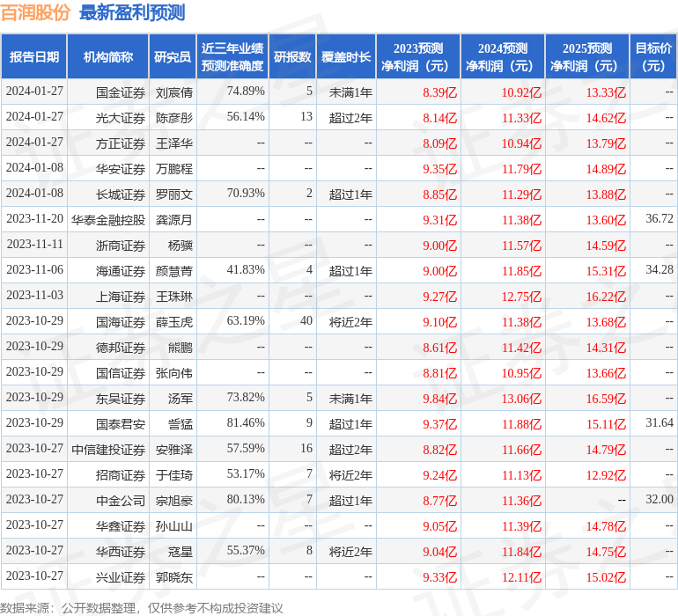678x616 pixels.
Task: Click the 百润股份 title text
Action: [x=35, y=12]
